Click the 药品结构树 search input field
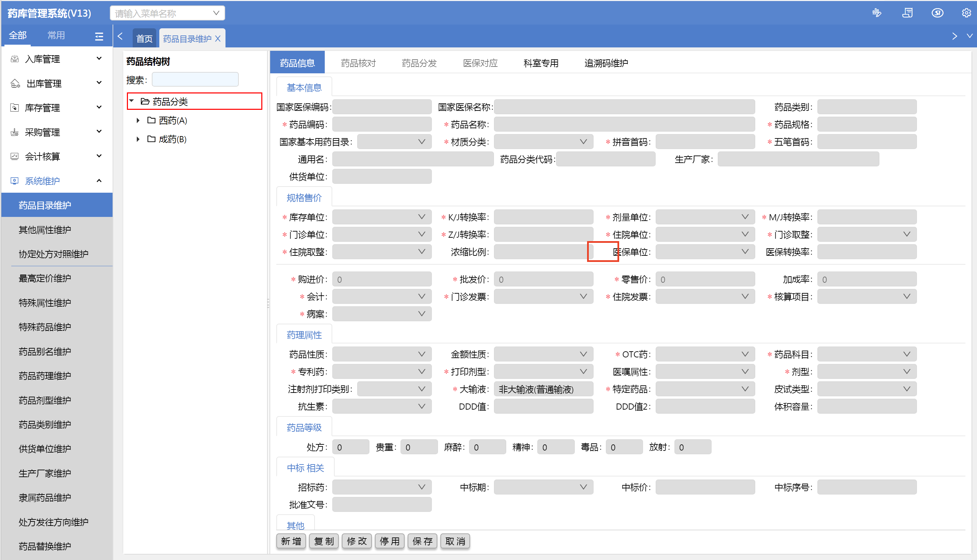 195,79
